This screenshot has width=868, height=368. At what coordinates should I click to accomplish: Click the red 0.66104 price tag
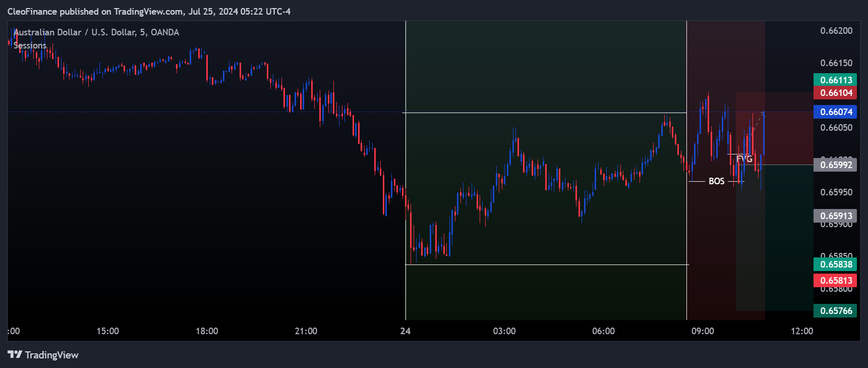(x=835, y=93)
